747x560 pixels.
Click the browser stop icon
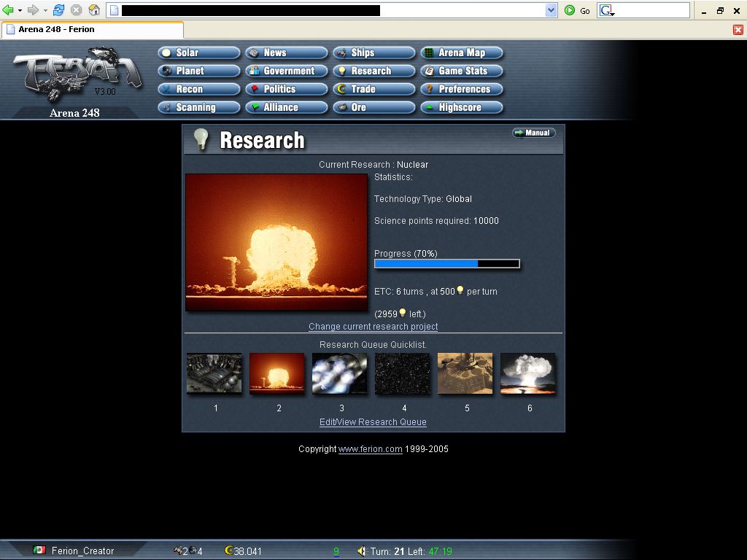[x=76, y=10]
